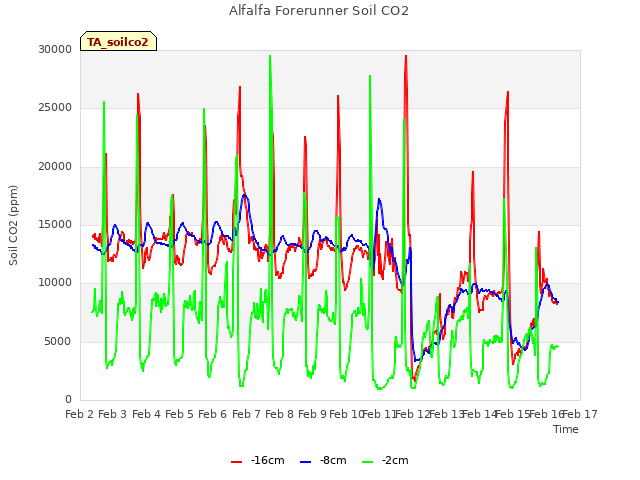Click the blue peak near Feb 11 at 17000
The height and width of the screenshot is (480, 640).
[379, 199]
